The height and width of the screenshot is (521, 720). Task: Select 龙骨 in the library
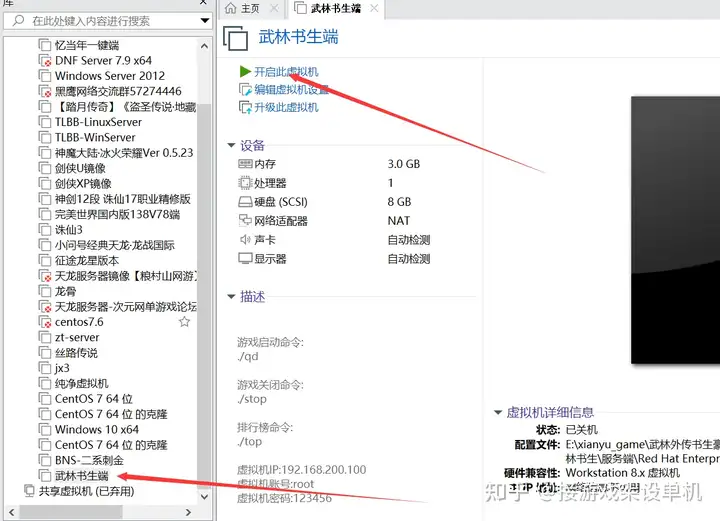pos(65,291)
